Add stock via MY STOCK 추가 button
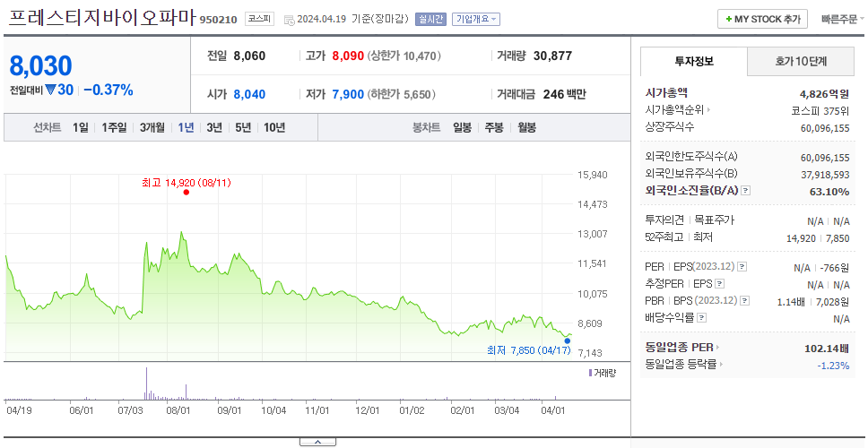 click(x=762, y=19)
